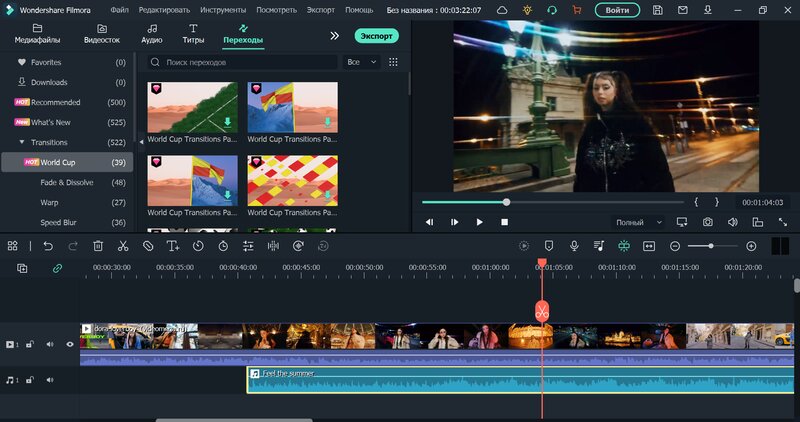Enter fullscreen preview with arrows icon
This screenshot has width=800, height=422.
coord(783,222)
